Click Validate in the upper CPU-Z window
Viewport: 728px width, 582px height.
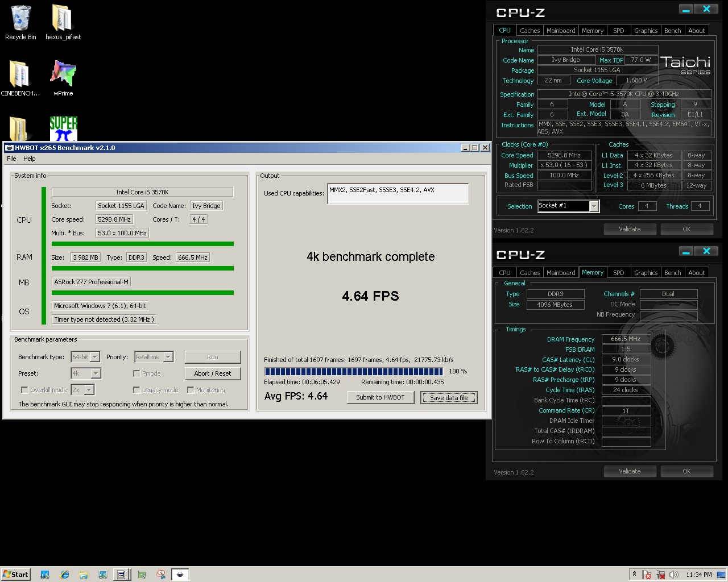coord(630,229)
